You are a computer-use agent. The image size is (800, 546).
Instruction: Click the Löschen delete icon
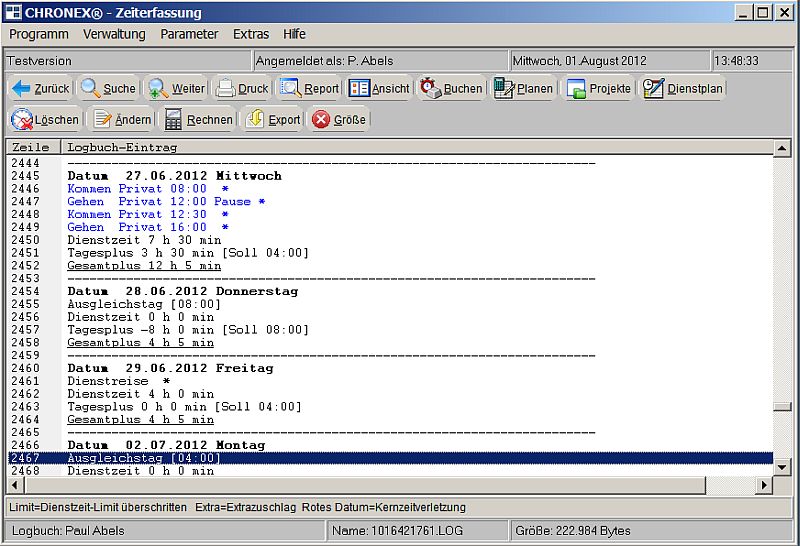pyautogui.click(x=22, y=119)
